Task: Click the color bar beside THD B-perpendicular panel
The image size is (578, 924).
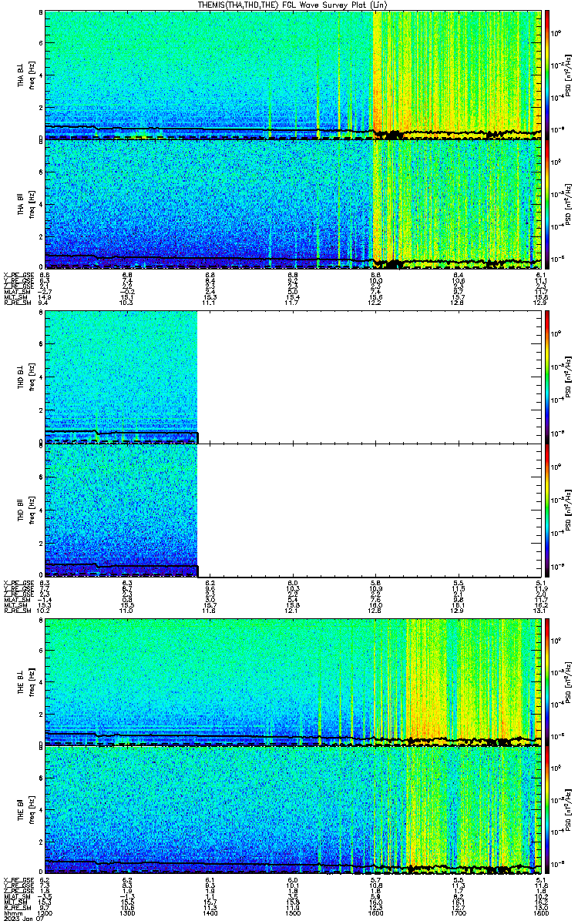Action: pos(547,377)
